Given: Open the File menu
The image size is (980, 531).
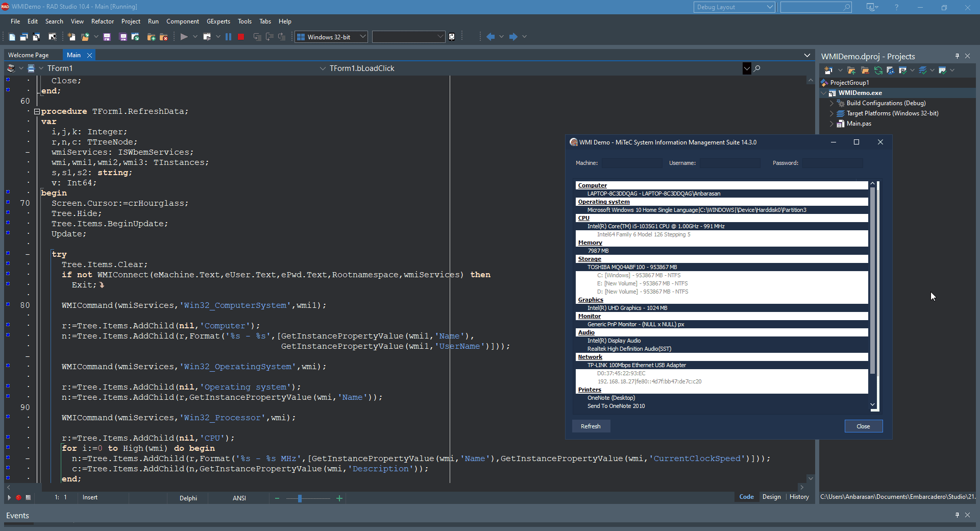Looking at the screenshot, I should click(15, 21).
